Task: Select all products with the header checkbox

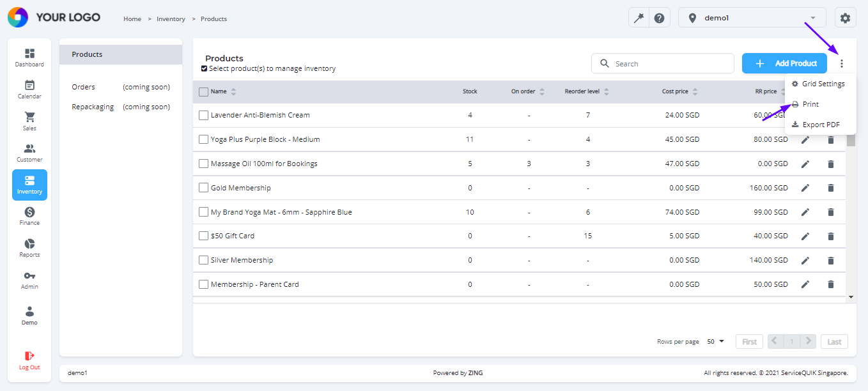Action: 203,91
